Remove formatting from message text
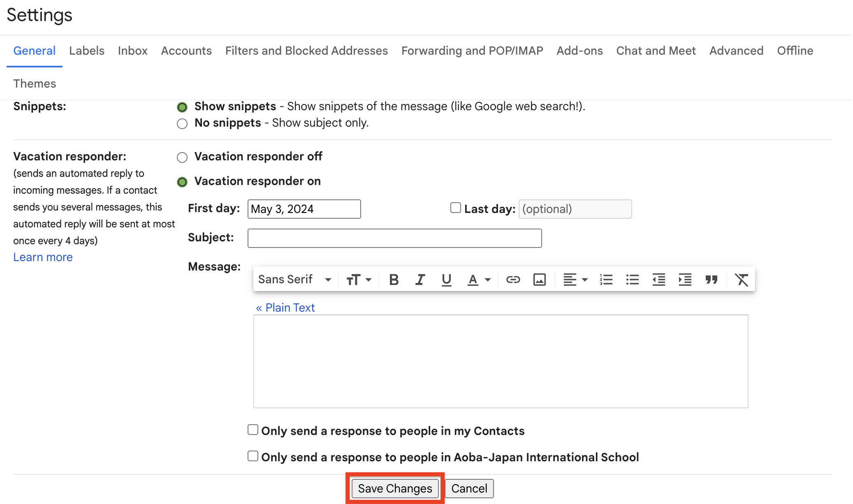Screen dimensions: 853x504 [x=741, y=280]
